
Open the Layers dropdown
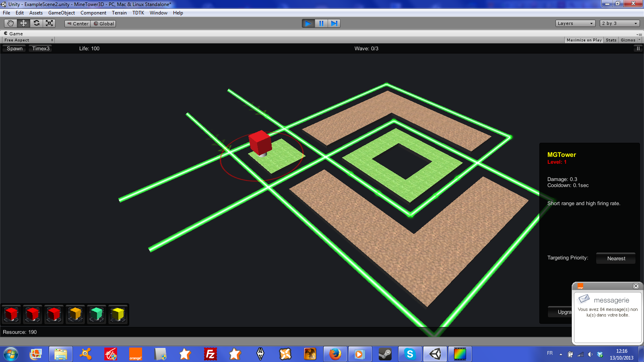pyautogui.click(x=575, y=23)
